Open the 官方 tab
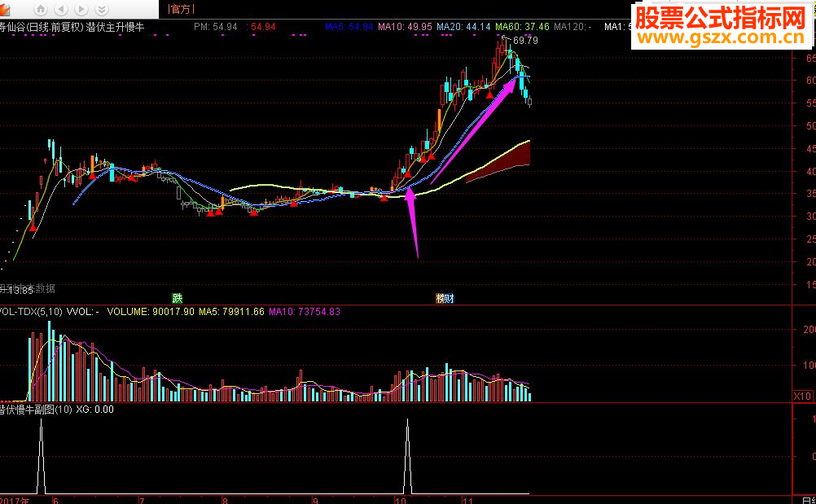The height and width of the screenshot is (504, 816). (181, 9)
